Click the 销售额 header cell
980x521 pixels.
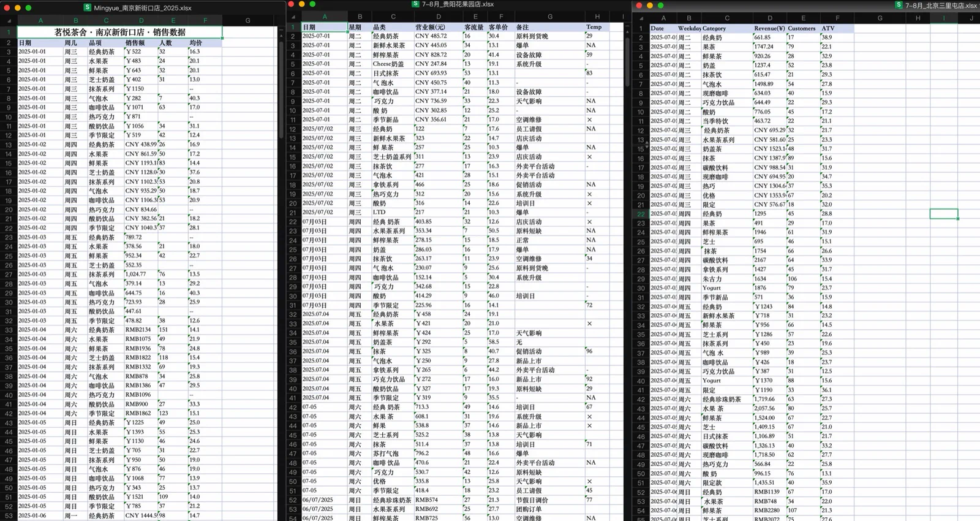pyautogui.click(x=141, y=43)
